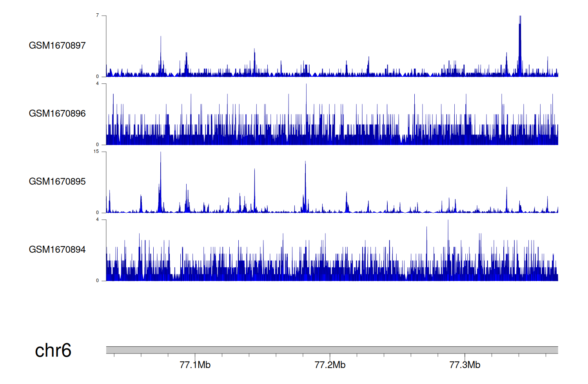Click the zero baseline label of GSM1670897
The image size is (588, 384).
98,76
